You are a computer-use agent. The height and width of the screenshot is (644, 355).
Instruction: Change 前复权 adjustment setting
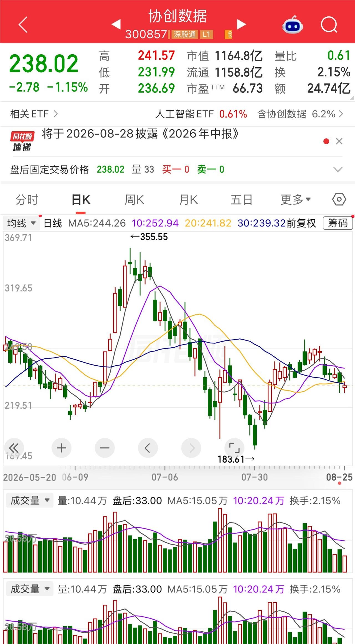coord(301,223)
